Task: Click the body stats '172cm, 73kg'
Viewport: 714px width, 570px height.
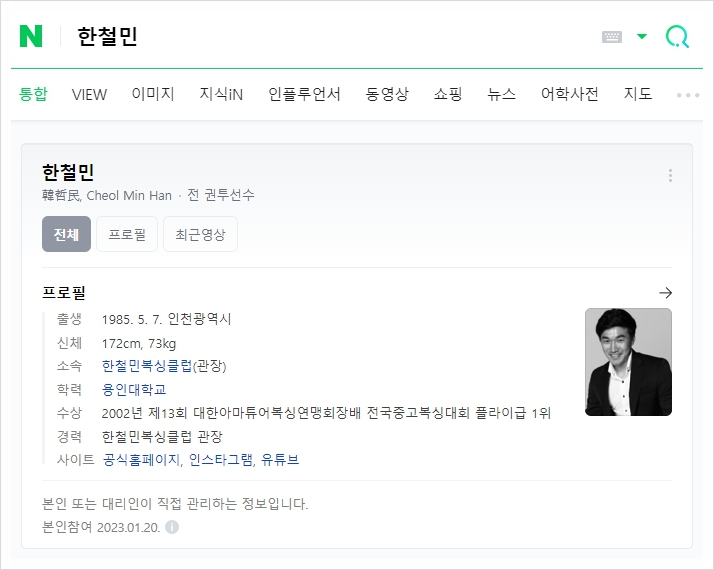Action: click(x=139, y=344)
